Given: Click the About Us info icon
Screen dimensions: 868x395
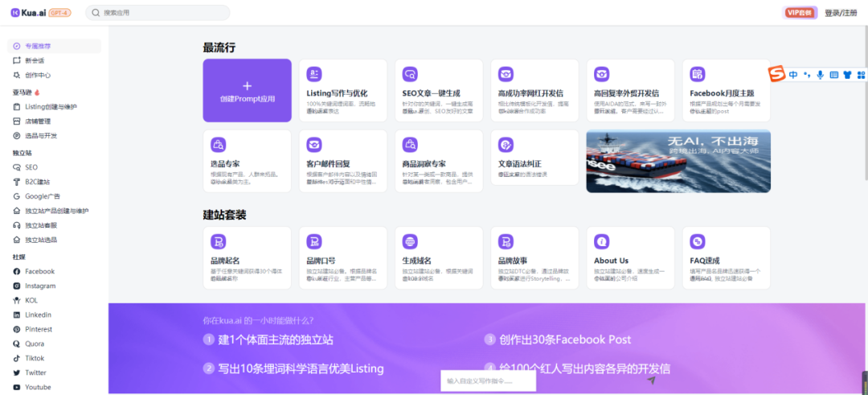Looking at the screenshot, I should [x=601, y=241].
